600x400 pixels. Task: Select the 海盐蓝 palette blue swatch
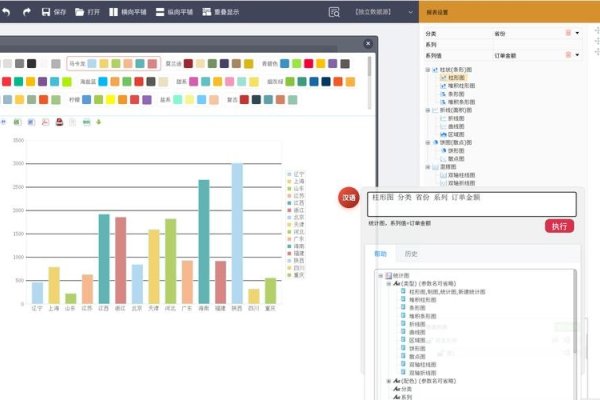(103, 82)
